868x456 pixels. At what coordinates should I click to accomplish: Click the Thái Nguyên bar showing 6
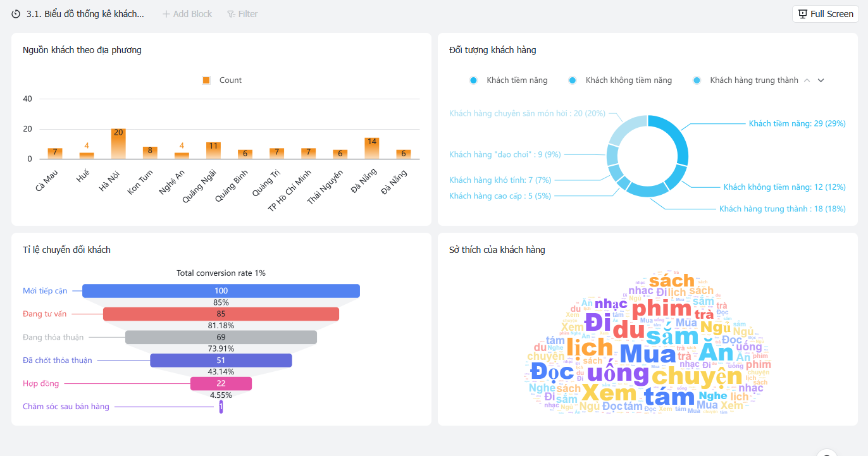click(340, 154)
